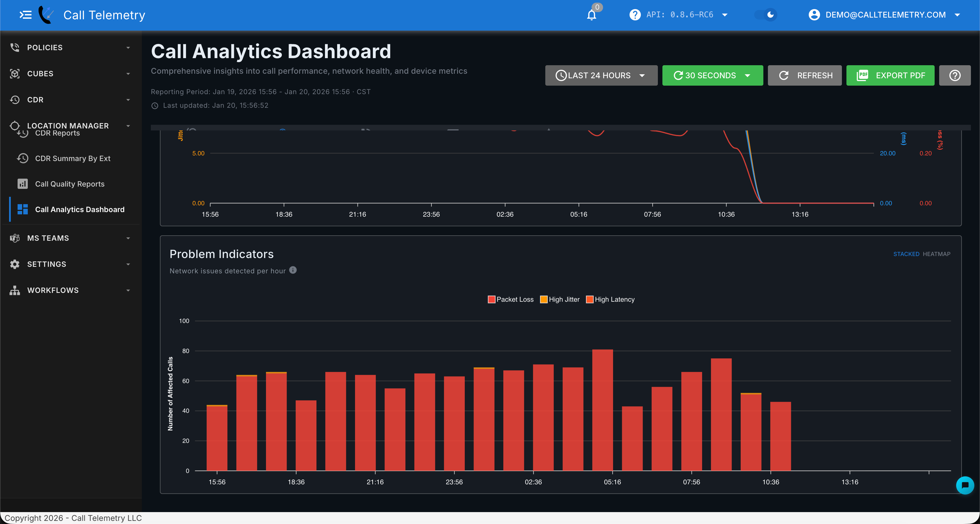Expand the CDR menu section
Screen dimensions: 980x524
(128, 100)
